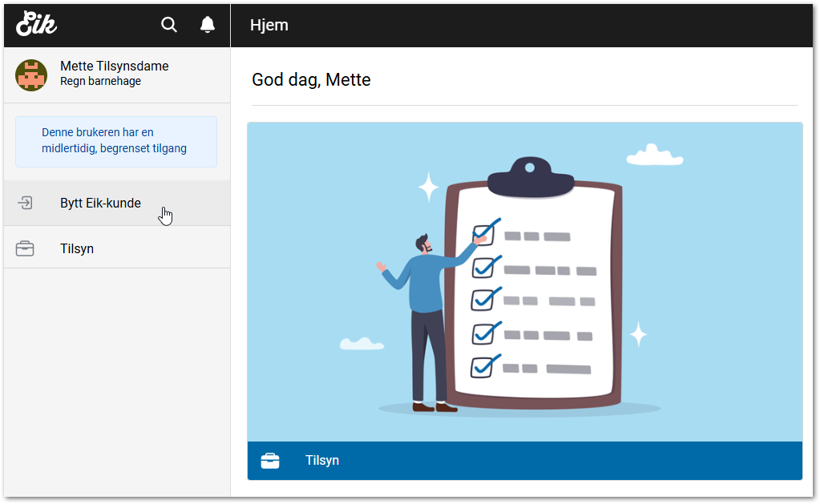Click the temporary limited access notice box

116,142
